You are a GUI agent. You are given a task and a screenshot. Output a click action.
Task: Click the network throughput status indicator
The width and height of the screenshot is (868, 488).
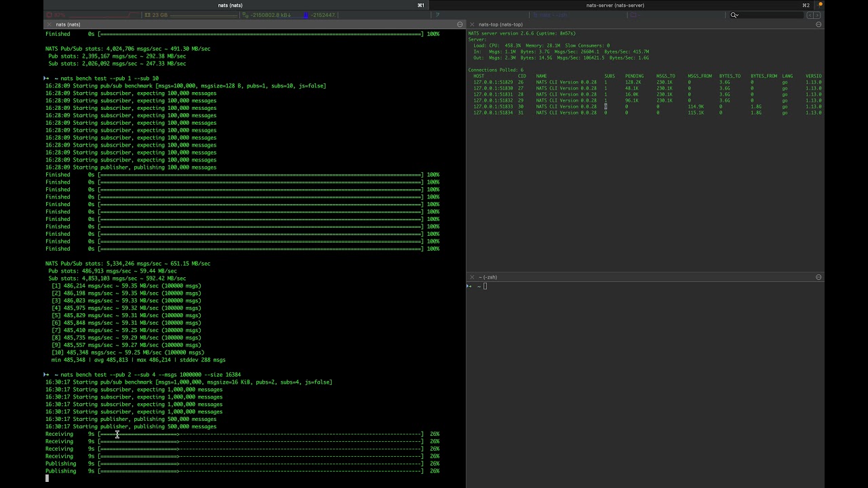tap(290, 15)
